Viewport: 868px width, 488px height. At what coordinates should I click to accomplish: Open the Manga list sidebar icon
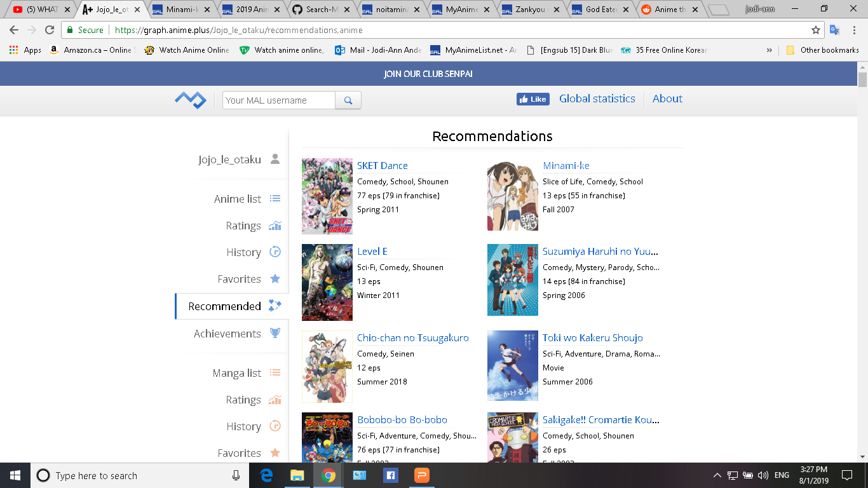click(x=275, y=373)
